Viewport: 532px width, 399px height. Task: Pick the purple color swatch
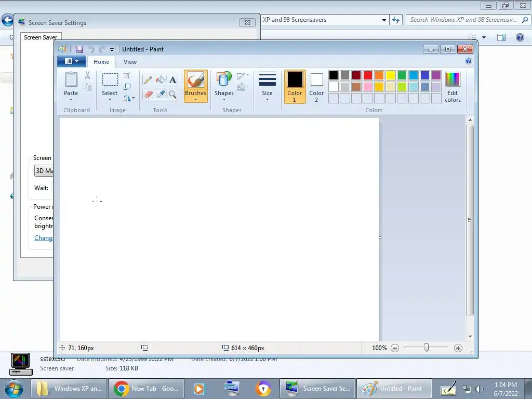pyautogui.click(x=436, y=75)
